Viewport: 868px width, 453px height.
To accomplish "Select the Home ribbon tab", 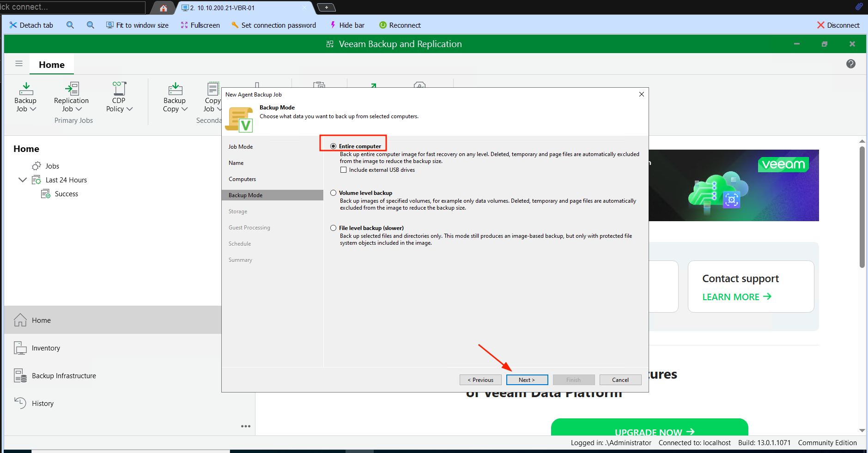I will [x=52, y=65].
